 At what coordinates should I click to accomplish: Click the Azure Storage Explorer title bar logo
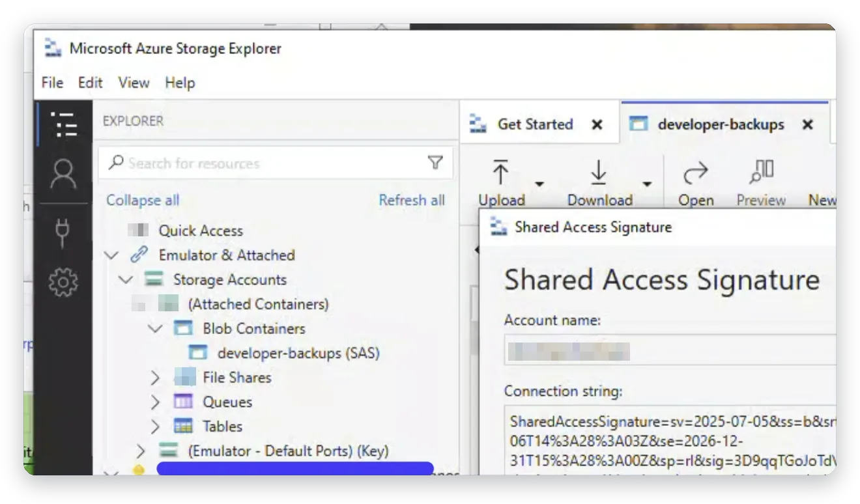point(53,48)
